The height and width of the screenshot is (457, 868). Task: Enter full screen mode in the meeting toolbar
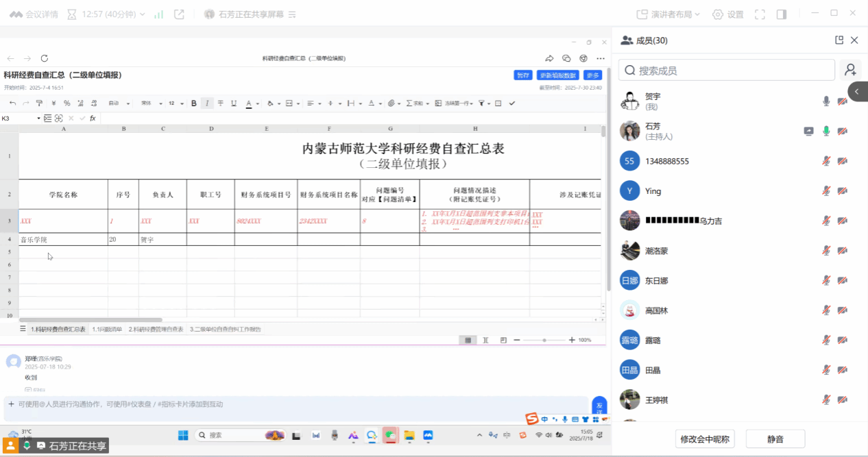tap(760, 14)
